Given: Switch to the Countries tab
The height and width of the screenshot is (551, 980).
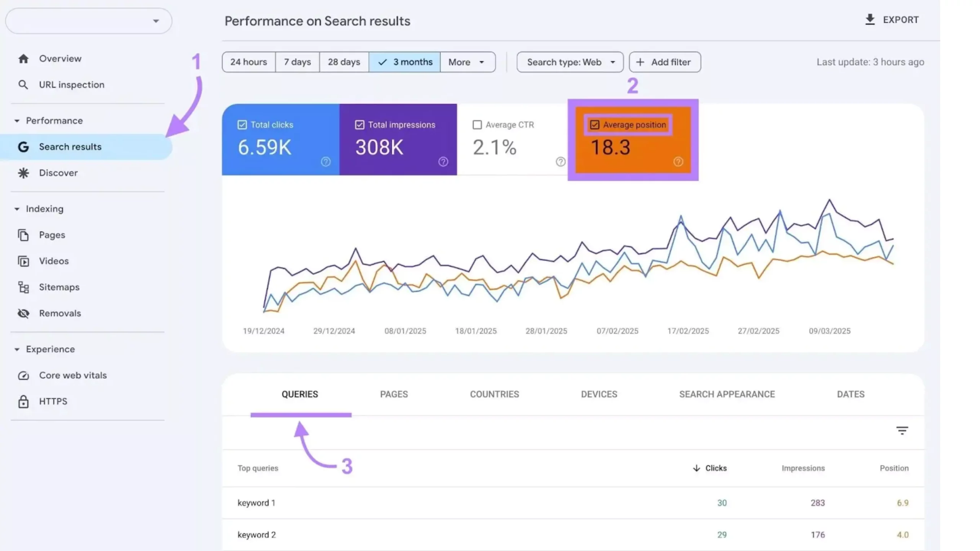Looking at the screenshot, I should [494, 394].
